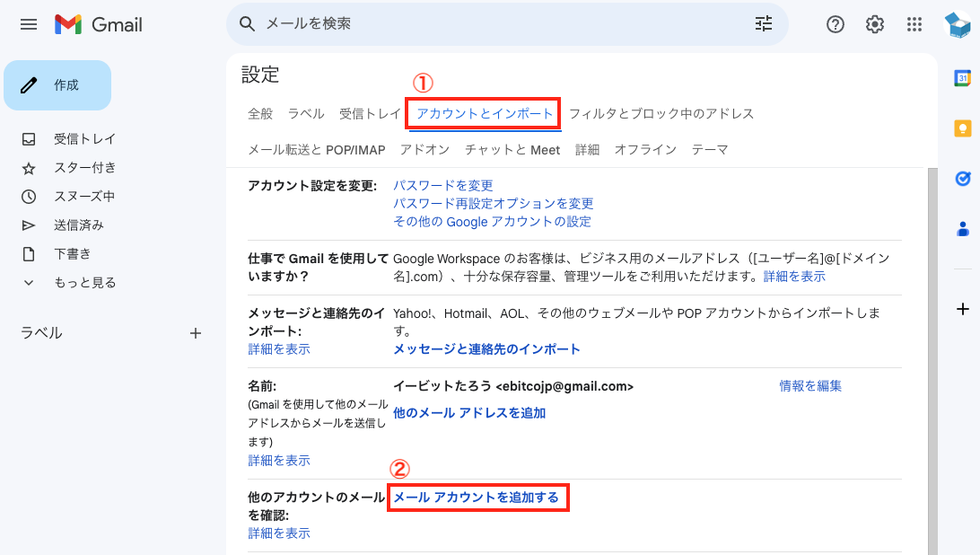Focus the メールを検索 search field
This screenshot has width=980, height=555.
click(506, 23)
